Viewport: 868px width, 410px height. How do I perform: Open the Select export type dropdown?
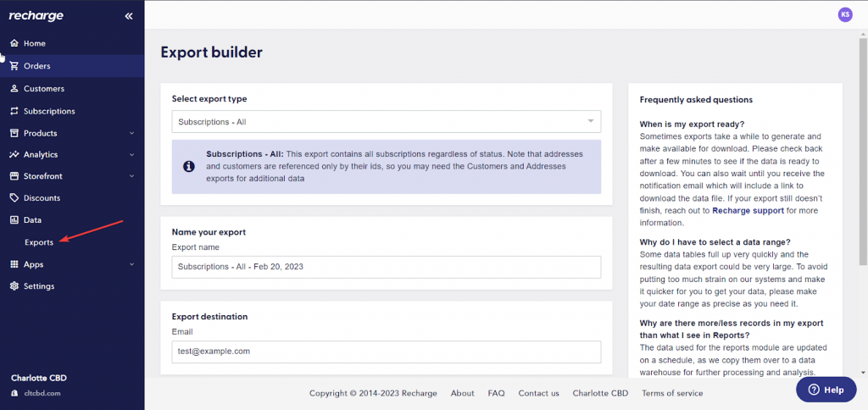point(387,121)
